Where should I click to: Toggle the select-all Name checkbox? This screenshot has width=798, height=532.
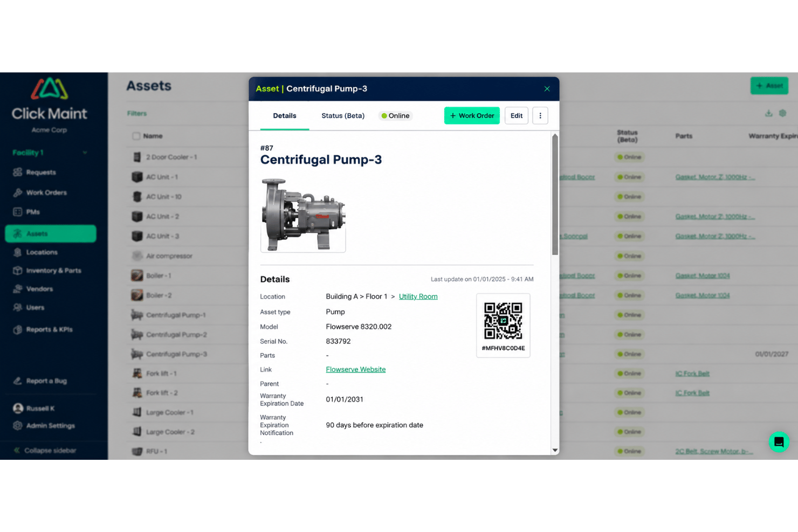(136, 136)
